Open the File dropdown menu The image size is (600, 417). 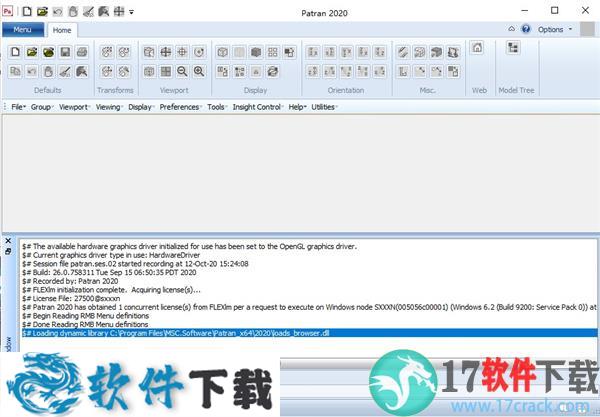18,107
